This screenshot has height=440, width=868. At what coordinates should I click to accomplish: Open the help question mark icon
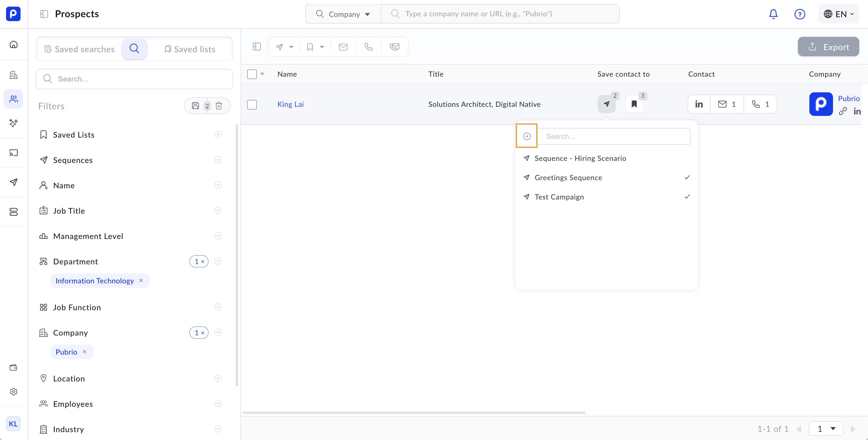click(800, 14)
